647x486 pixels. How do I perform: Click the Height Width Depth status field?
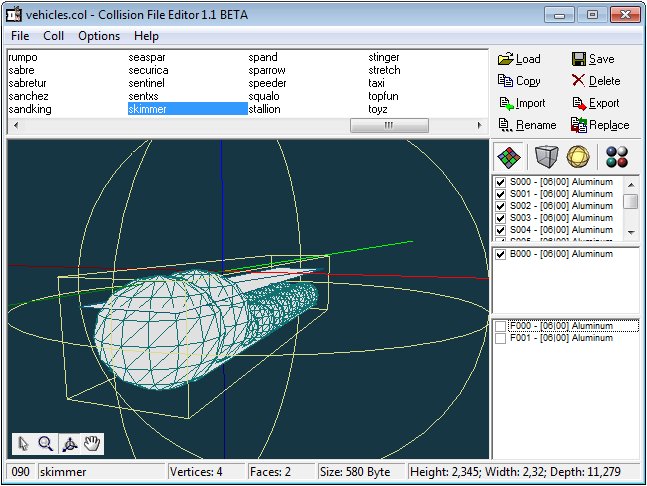pyautogui.click(x=524, y=472)
